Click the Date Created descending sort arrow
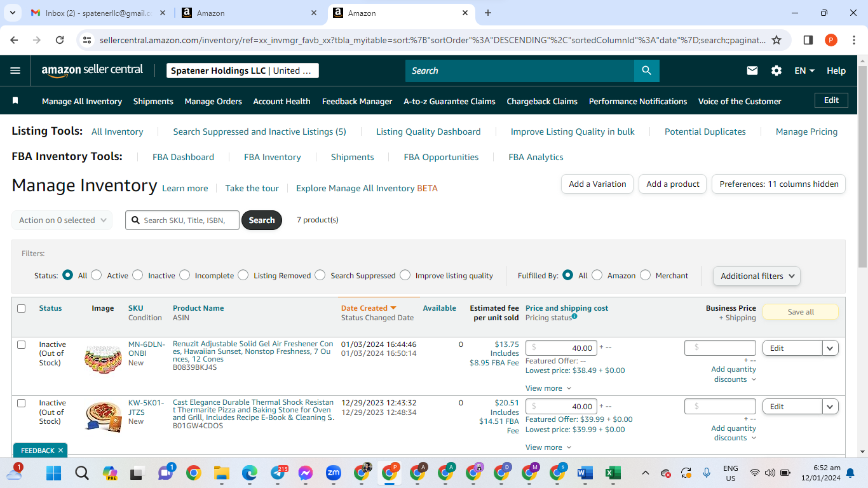Screen dimensions: 868x488 tap(393, 308)
